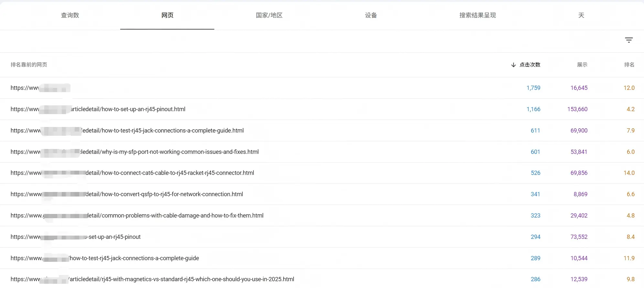
Task: Click the position value 4.2
Action: pyautogui.click(x=631, y=109)
